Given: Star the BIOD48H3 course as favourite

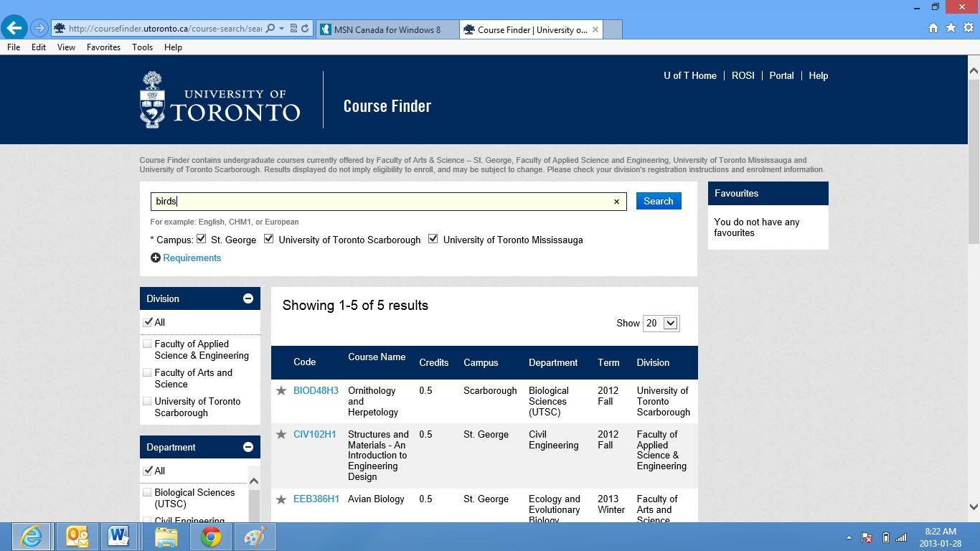Looking at the screenshot, I should [x=281, y=391].
